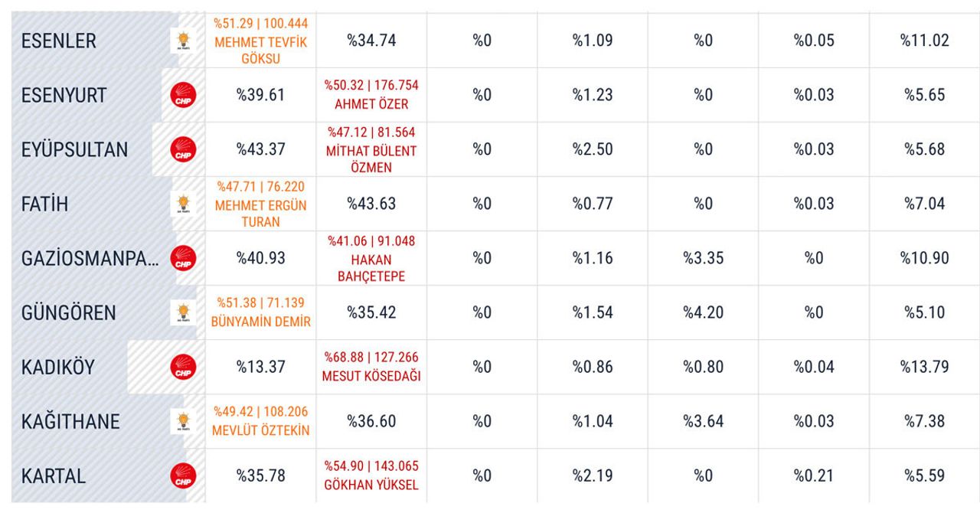The width and height of the screenshot is (980, 513).
Task: Click the AK Parti logo in Esenler row
Action: 183,41
